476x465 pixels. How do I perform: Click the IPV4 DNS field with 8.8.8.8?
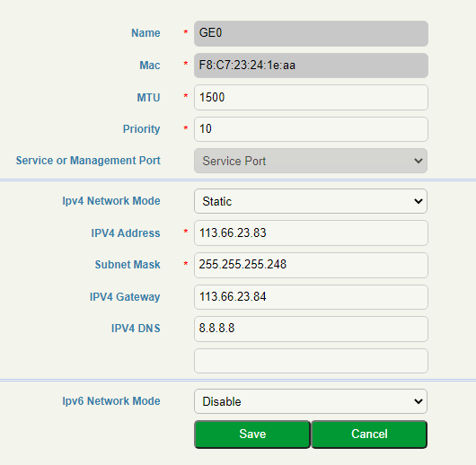[311, 329]
